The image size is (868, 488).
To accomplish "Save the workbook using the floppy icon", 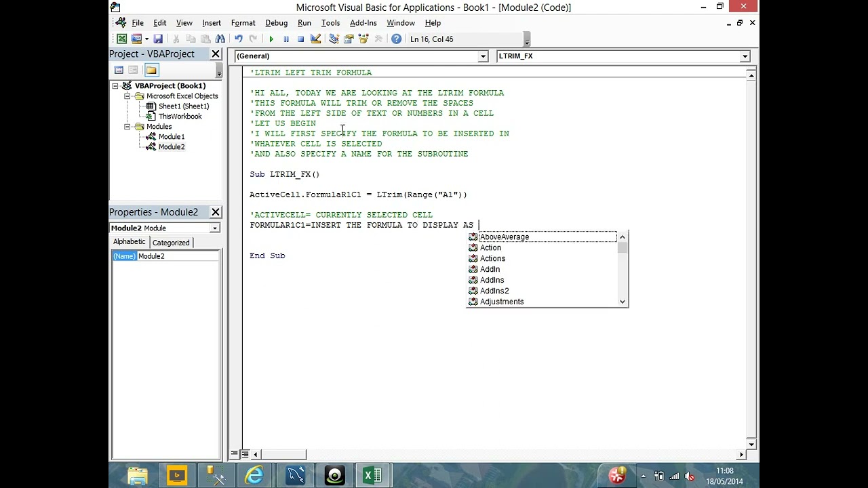I will (158, 39).
